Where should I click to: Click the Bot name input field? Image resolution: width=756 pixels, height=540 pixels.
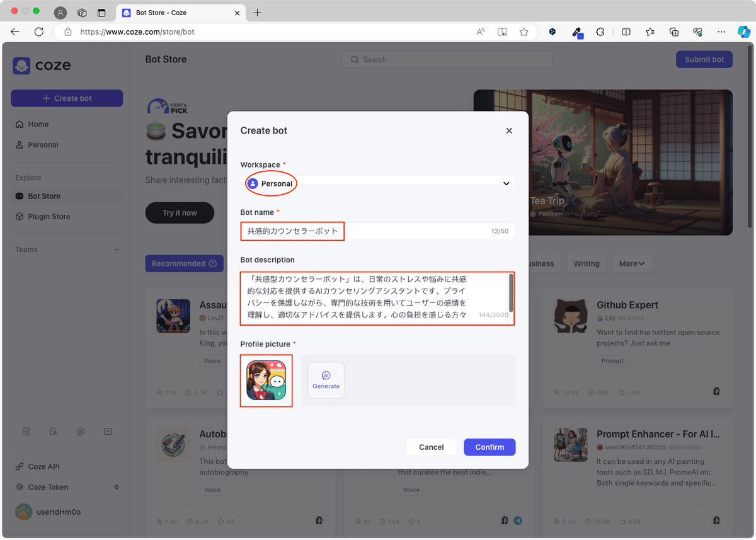(378, 231)
